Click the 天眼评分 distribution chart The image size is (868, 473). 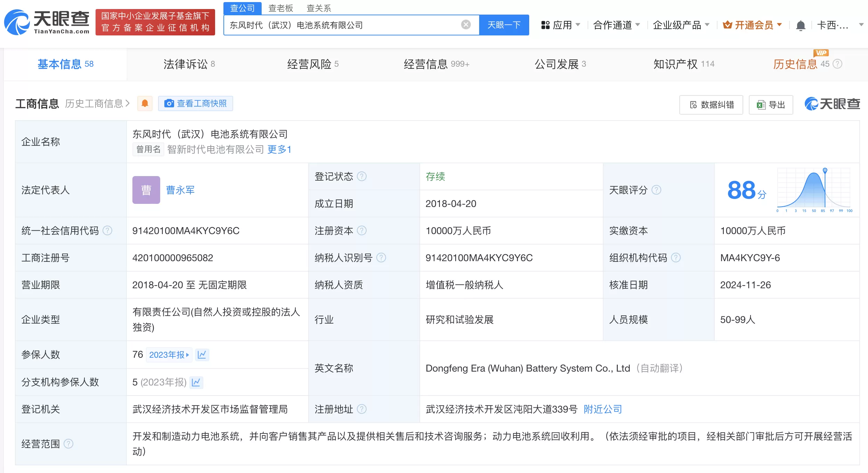[x=814, y=190]
